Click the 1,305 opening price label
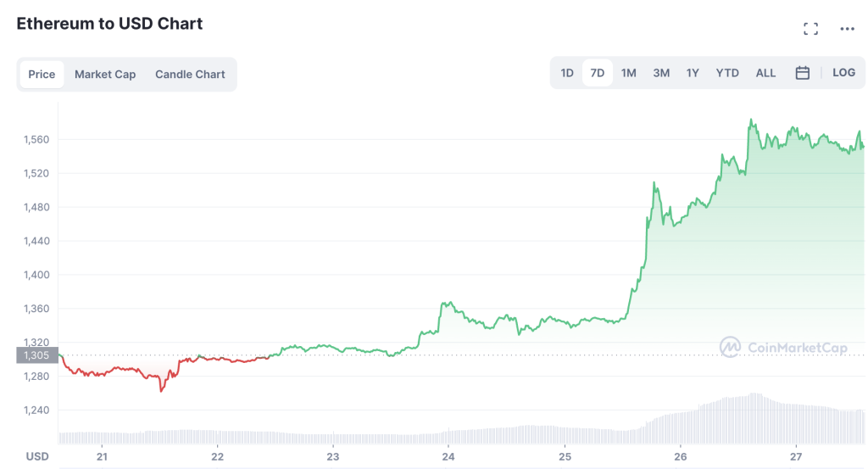The height and width of the screenshot is (469, 868). [x=37, y=355]
